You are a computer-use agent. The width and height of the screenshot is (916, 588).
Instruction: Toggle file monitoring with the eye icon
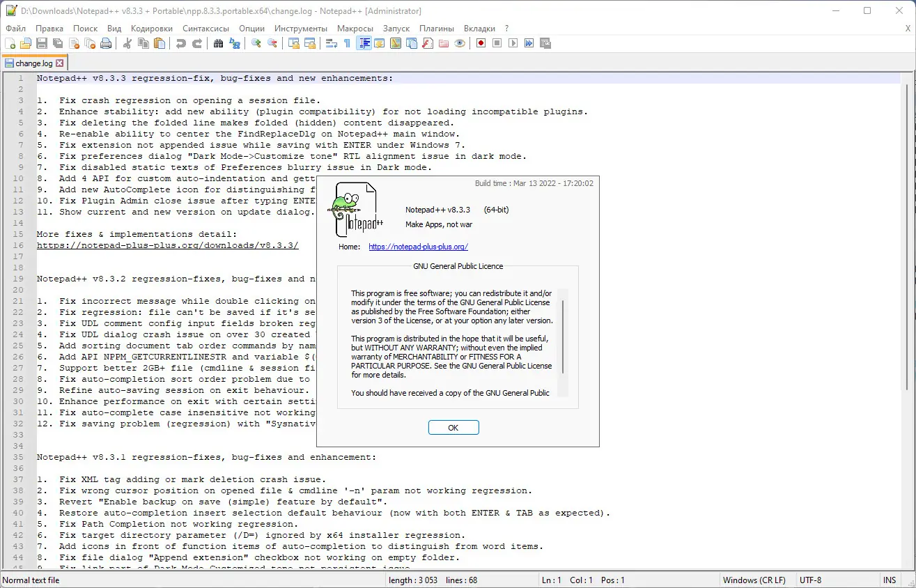460,43
